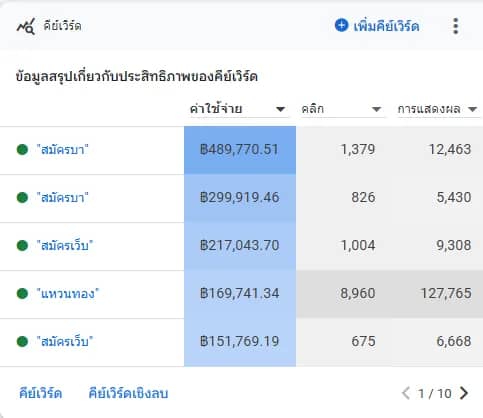Open the แหวนทอง keyword link
Image resolution: width=483 pixels, height=418 pixels.
tap(68, 294)
